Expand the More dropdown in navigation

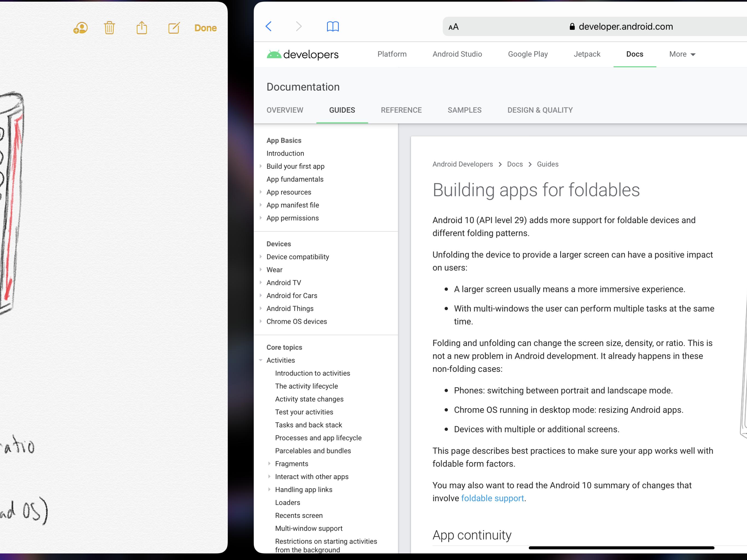682,54
